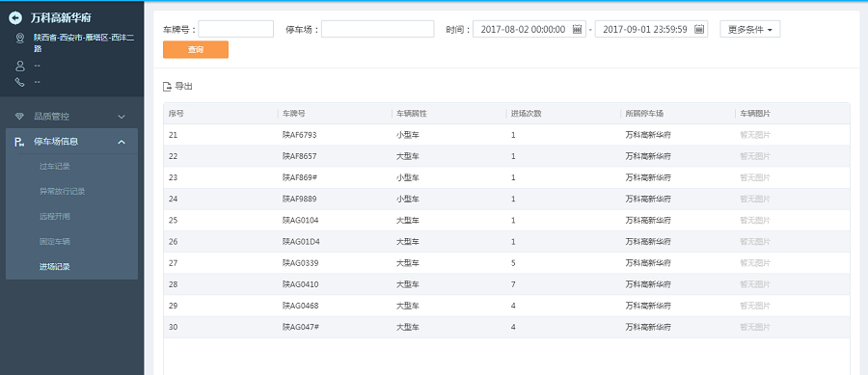Viewport: 868px width, 375px height.
Task: Click the end time field 2017-09-01 23:59:59
Action: click(x=652, y=29)
